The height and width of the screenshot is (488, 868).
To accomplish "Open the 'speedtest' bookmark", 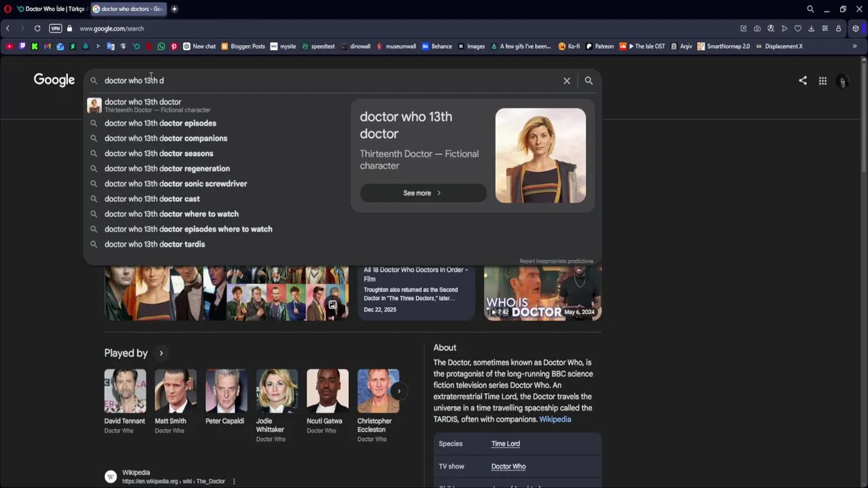I will coord(318,46).
